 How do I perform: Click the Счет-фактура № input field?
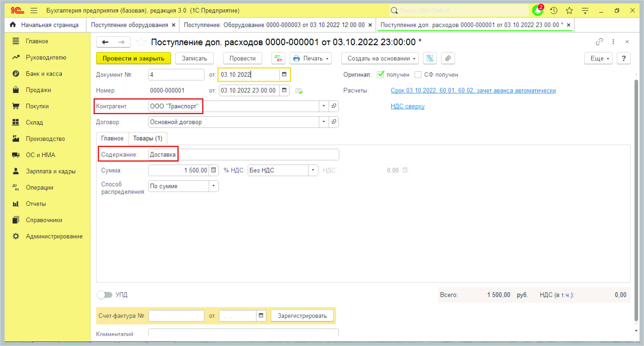point(176,315)
